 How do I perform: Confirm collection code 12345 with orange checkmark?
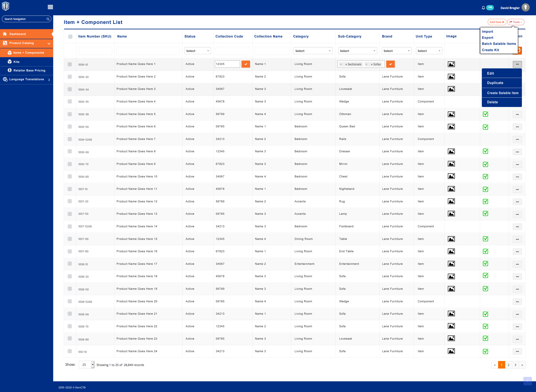point(246,64)
